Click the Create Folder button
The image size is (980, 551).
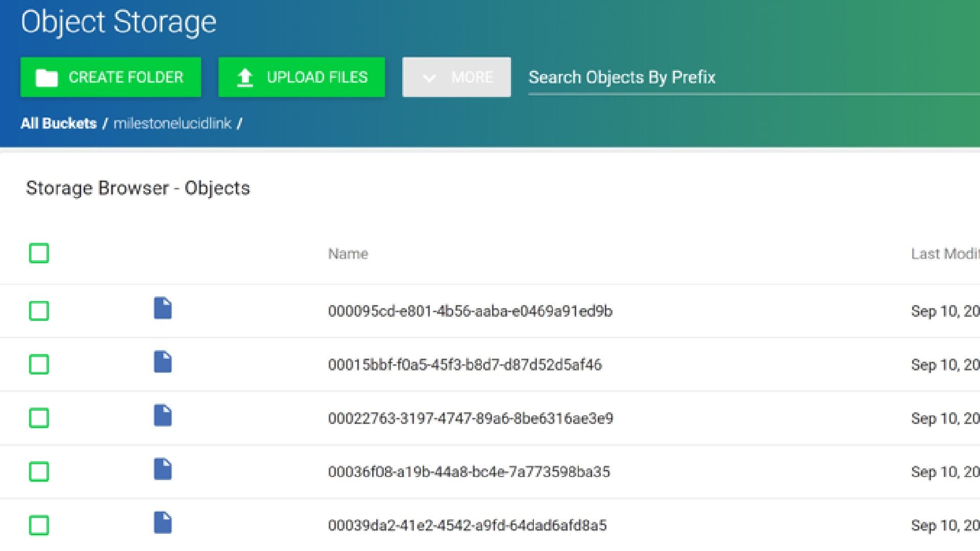(x=111, y=77)
